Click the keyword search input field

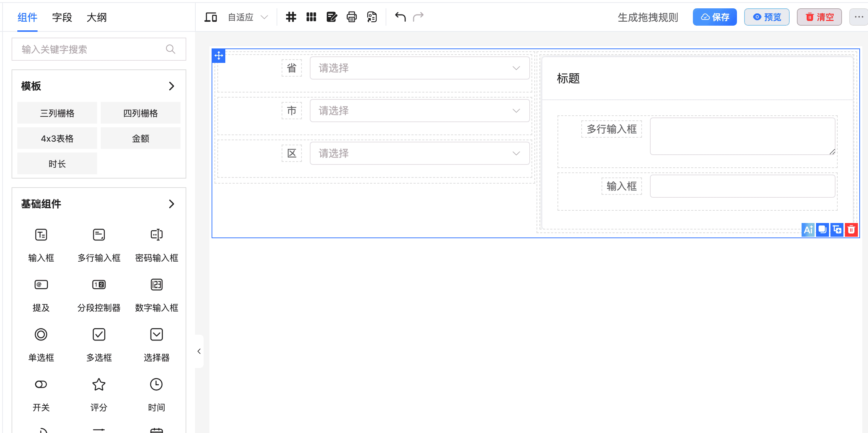click(x=99, y=49)
